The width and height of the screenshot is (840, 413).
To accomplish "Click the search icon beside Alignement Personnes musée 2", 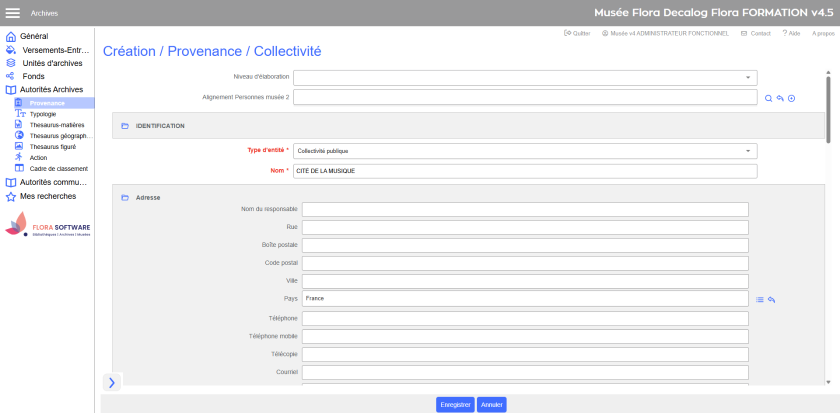I will 768,98.
